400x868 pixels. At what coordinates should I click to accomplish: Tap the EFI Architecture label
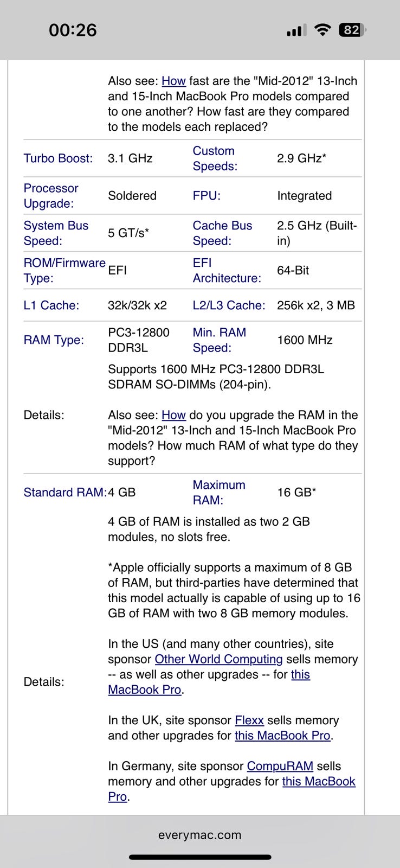pos(227,270)
